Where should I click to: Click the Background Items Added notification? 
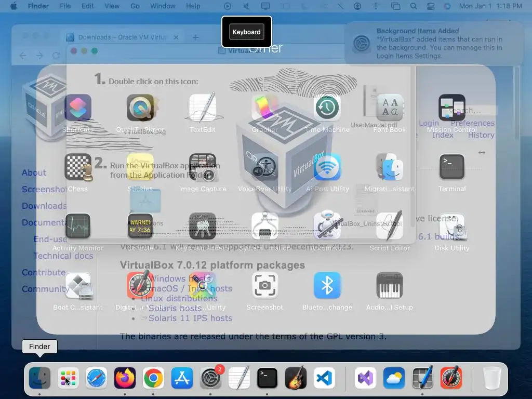434,44
